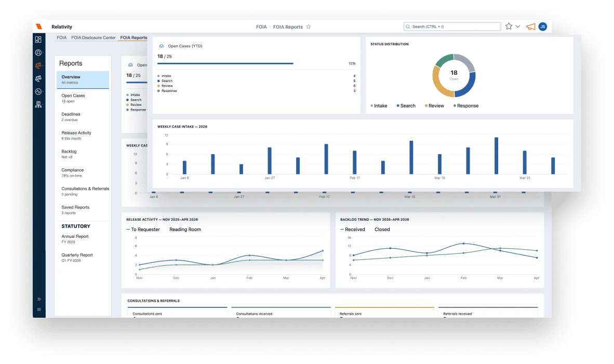Click the STATUS DISTRIBUTION heading
This screenshot has height=364, width=614.
pos(389,44)
